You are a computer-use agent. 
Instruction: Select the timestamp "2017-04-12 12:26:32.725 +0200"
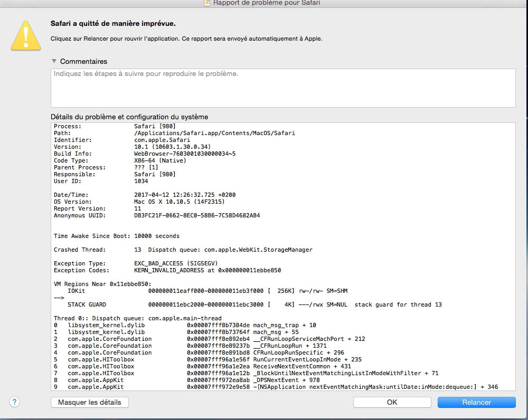pyautogui.click(x=185, y=195)
